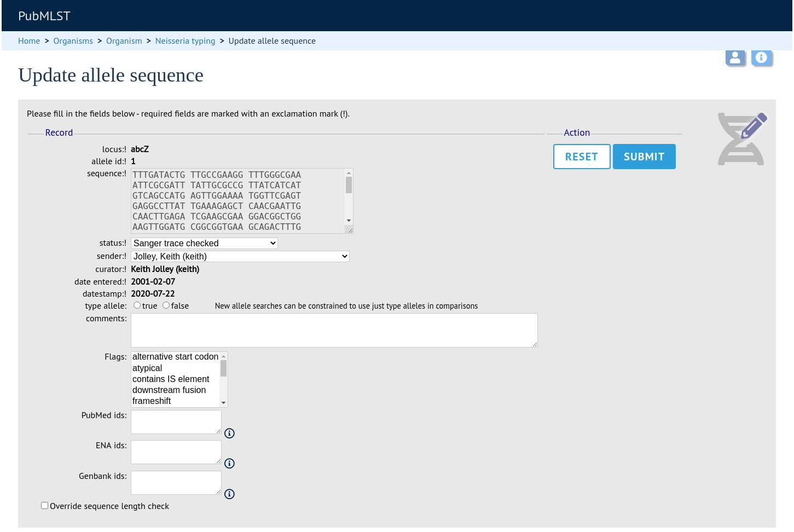The image size is (794, 532).
Task: Open the sender dropdown
Action: 240,256
